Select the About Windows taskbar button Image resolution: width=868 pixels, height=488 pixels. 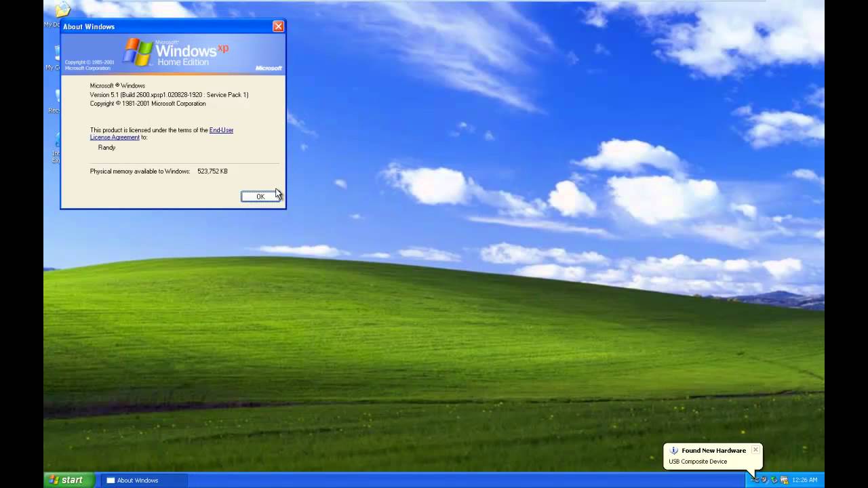145,480
